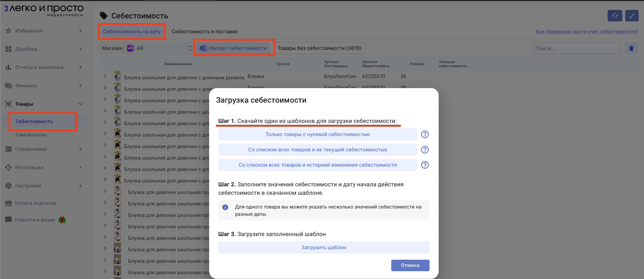Viewport: 644px width, 279px height.
Task: Select Самовыкупы in the sidebar
Action: pyautogui.click(x=31, y=135)
